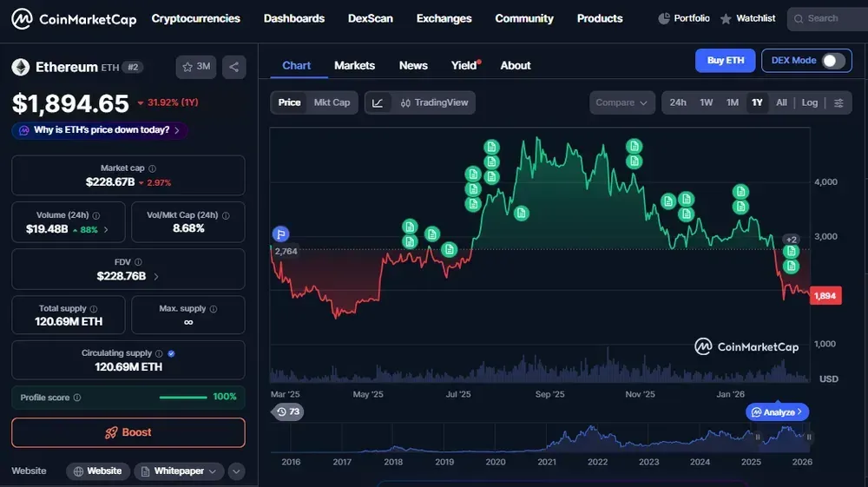This screenshot has height=487, width=868.
Task: Switch to the About tab
Action: point(516,66)
